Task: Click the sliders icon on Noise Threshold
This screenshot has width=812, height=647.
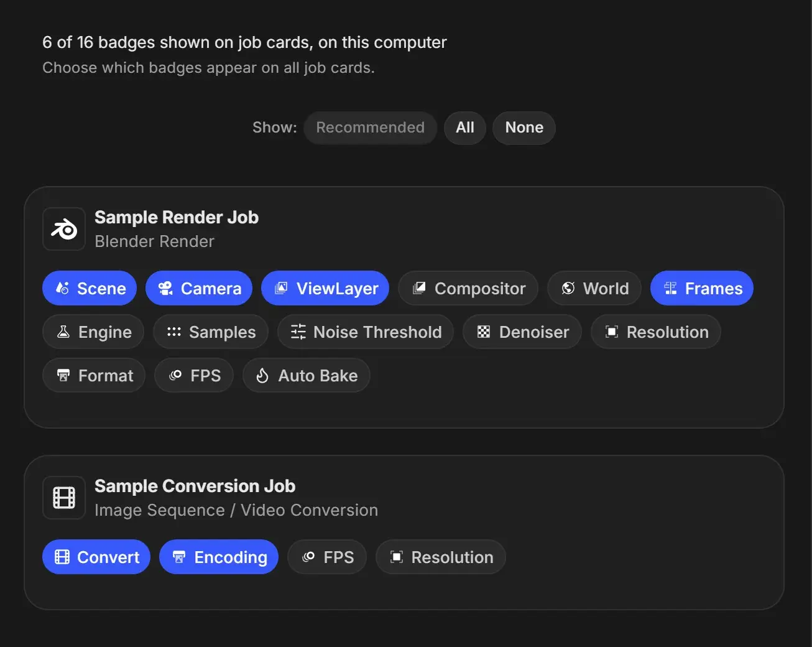Action: pos(298,332)
